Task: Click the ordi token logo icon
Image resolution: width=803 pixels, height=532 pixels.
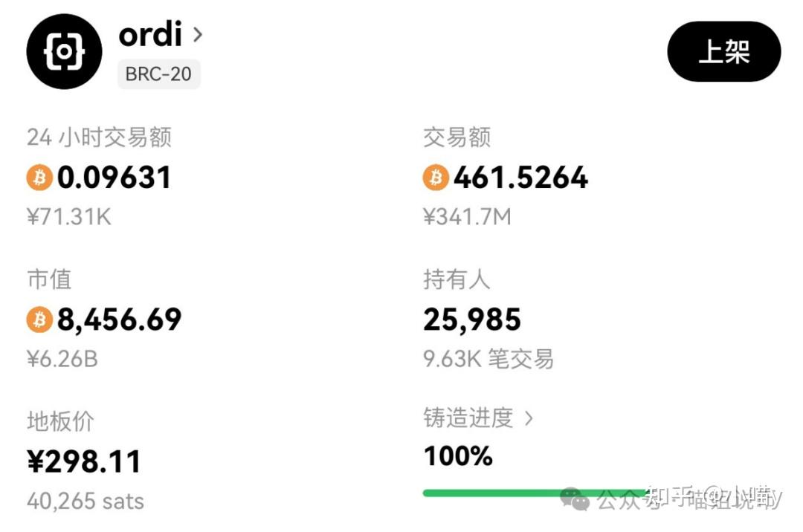Action: (x=64, y=51)
